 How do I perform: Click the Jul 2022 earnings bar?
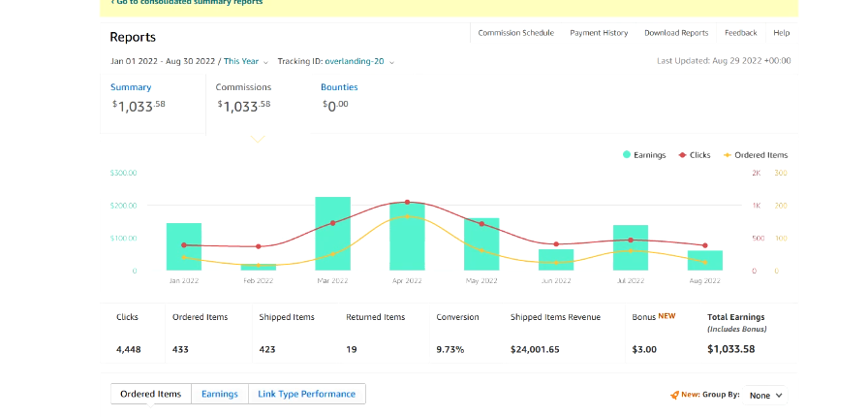(631, 248)
